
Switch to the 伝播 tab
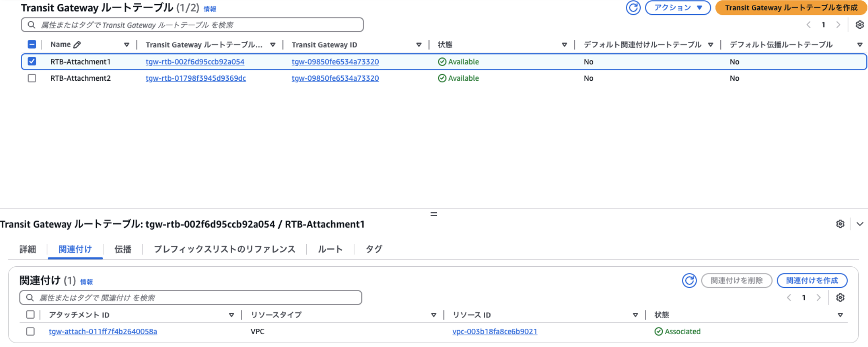point(123,249)
